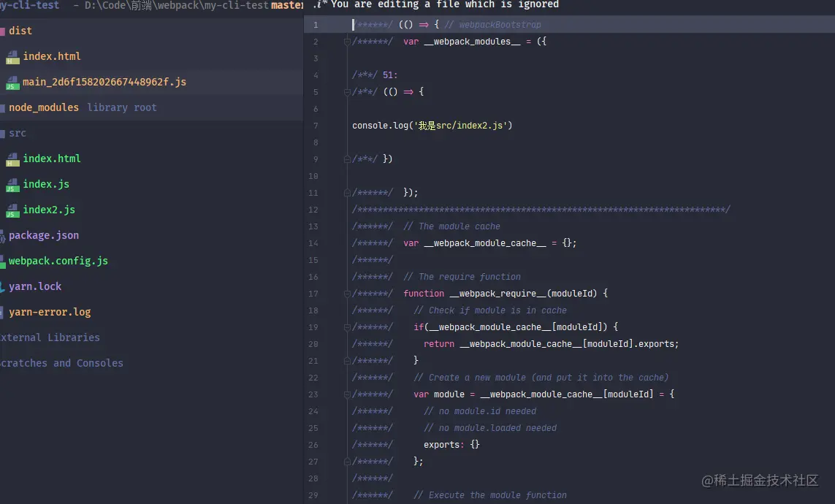Collapse if block fold at line 19
Viewport: 835px width, 504px height.
point(347,327)
